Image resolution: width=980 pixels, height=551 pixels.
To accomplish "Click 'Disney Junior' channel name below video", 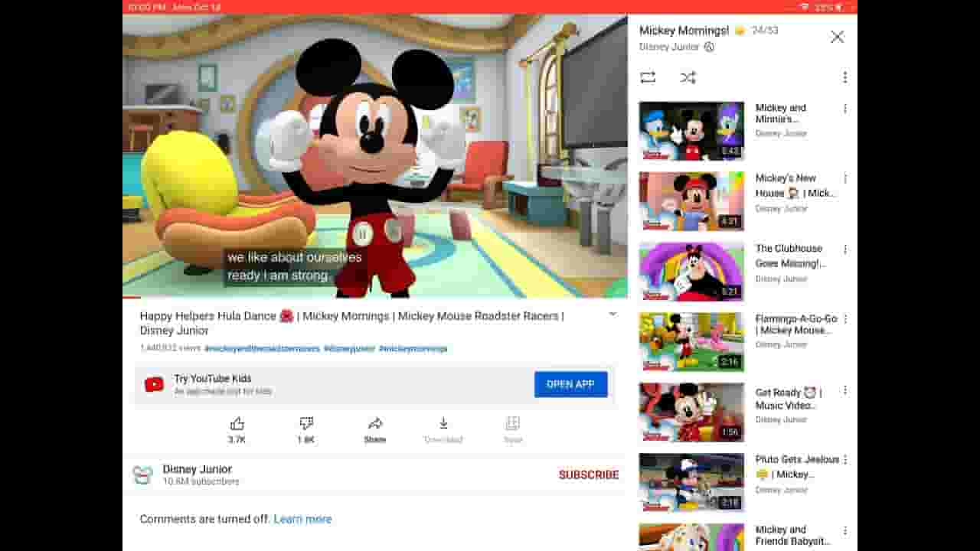I will (x=197, y=469).
